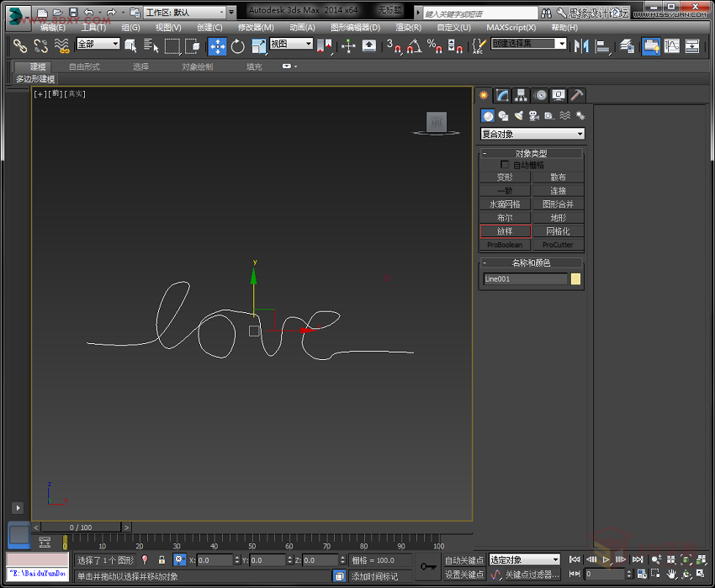715x588 pixels.
Task: Open the Hierarchy command panel tab
Action: pyautogui.click(x=522, y=95)
